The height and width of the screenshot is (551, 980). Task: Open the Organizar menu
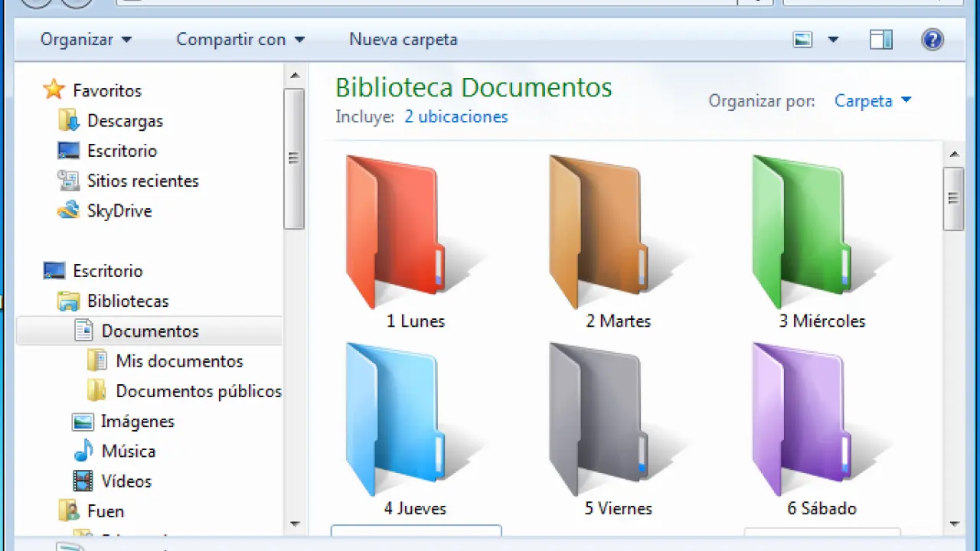(x=86, y=40)
